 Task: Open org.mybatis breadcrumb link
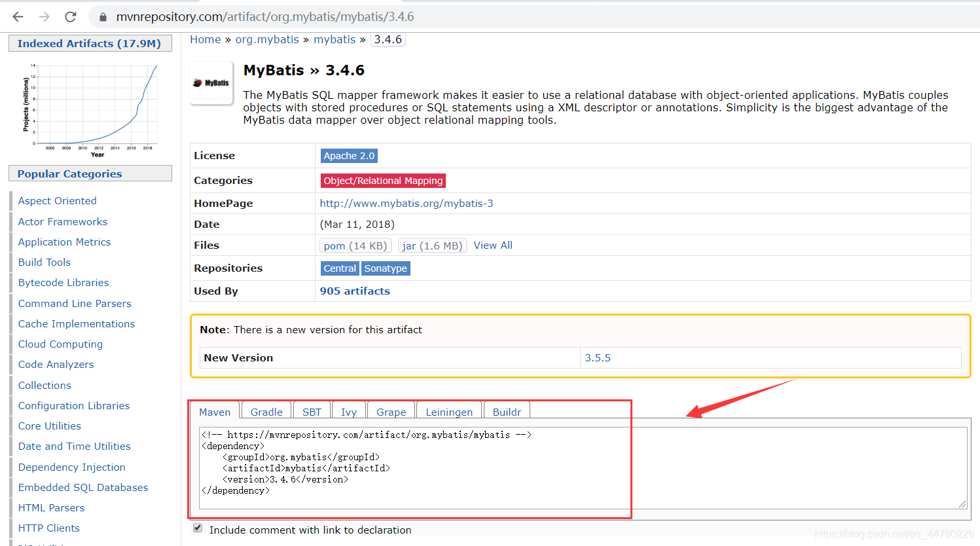pos(267,39)
